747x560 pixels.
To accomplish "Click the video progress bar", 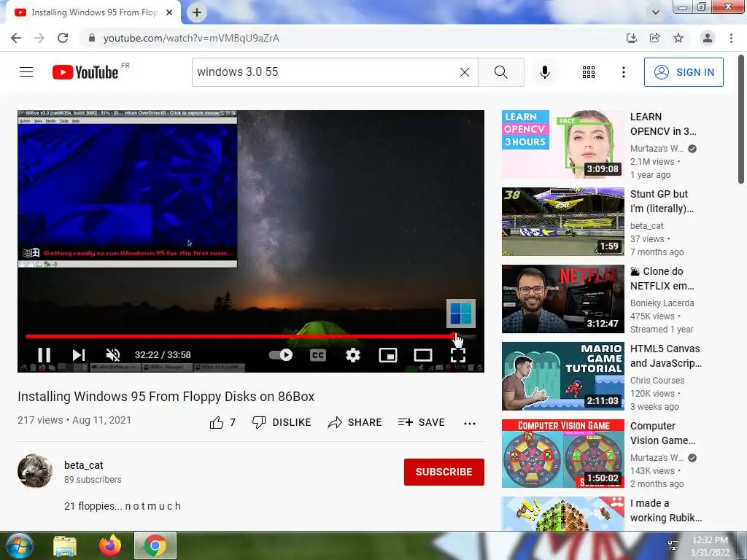I will tap(251, 337).
